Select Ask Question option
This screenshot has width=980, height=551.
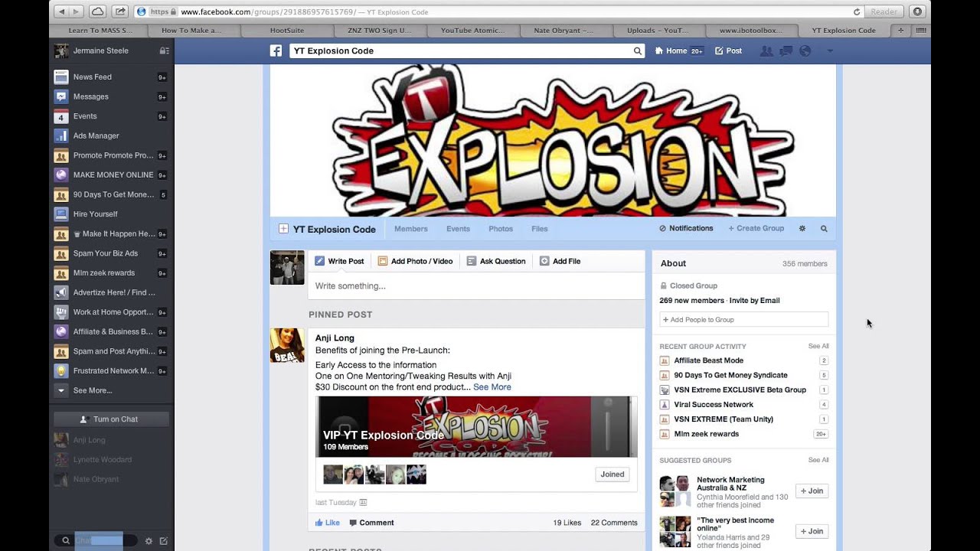click(x=496, y=261)
